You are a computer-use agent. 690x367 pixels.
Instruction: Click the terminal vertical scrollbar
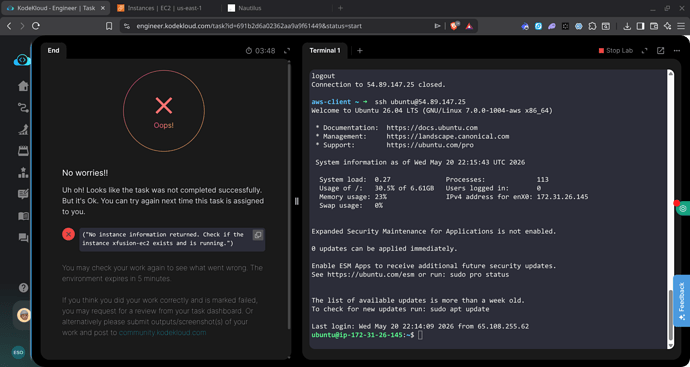pos(670,315)
